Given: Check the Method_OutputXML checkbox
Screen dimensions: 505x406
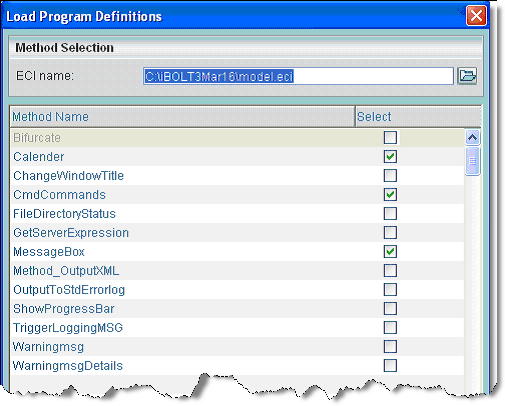Looking at the screenshot, I should (390, 271).
